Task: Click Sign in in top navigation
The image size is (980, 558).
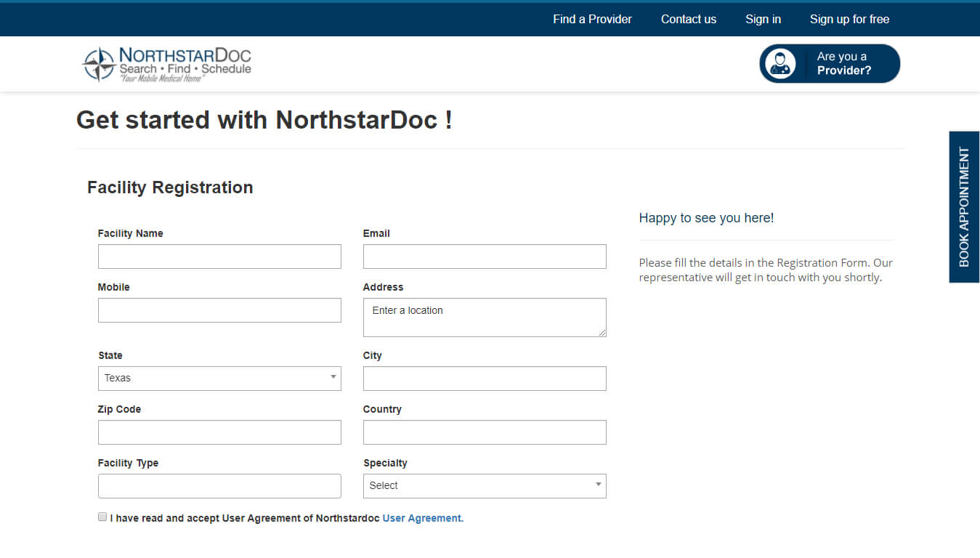Action: point(763,20)
